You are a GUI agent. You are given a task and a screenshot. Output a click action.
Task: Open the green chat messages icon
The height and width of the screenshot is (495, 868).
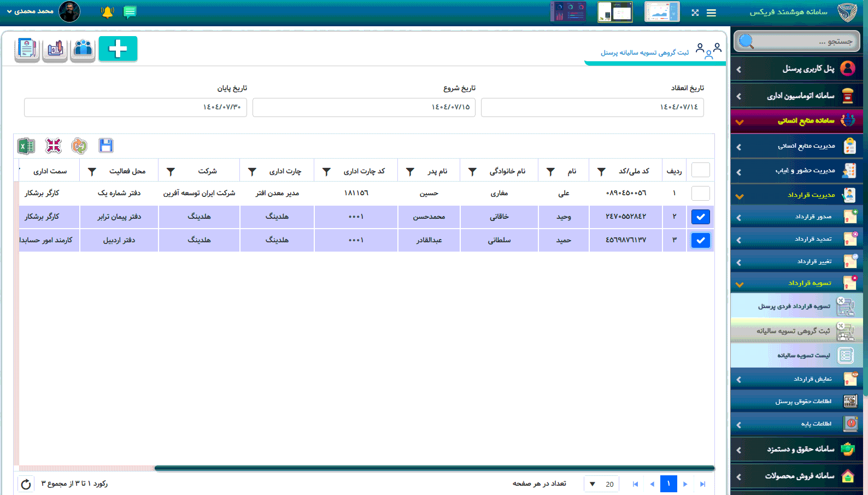tap(130, 12)
